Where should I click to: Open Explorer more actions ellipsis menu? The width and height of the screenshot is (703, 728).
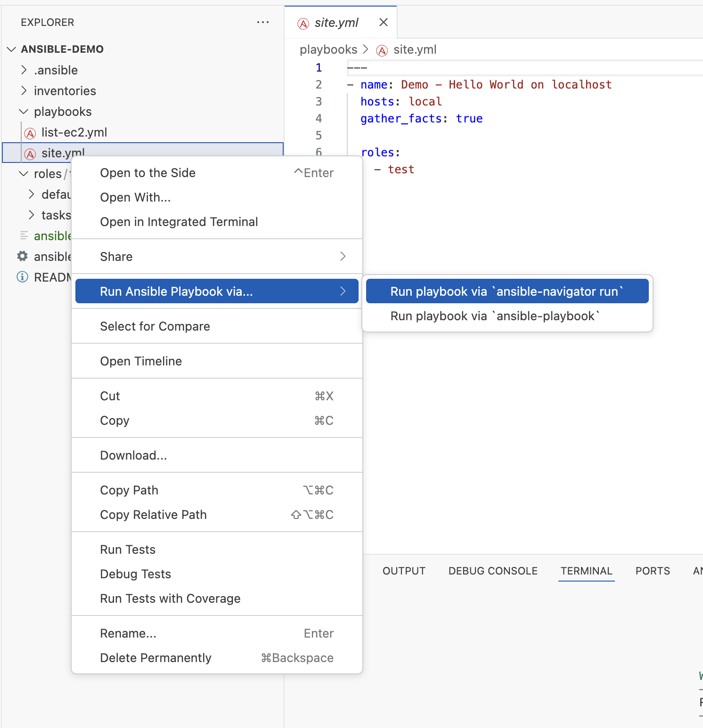263,22
